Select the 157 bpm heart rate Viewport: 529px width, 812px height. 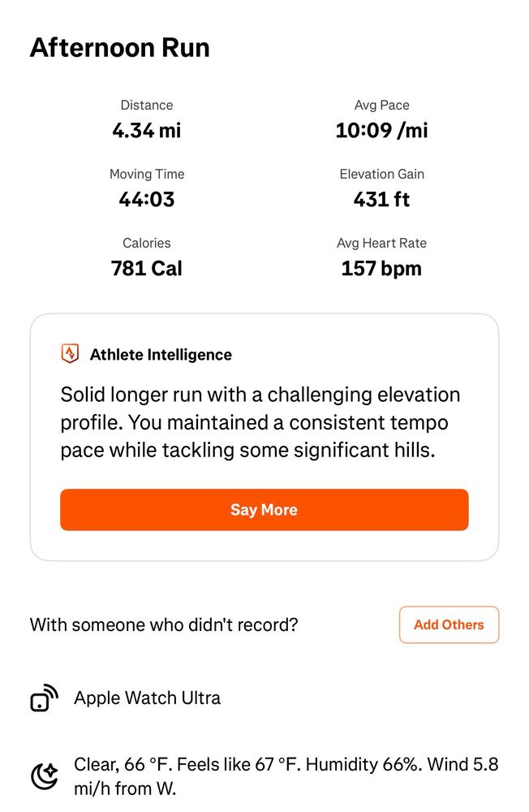click(381, 268)
